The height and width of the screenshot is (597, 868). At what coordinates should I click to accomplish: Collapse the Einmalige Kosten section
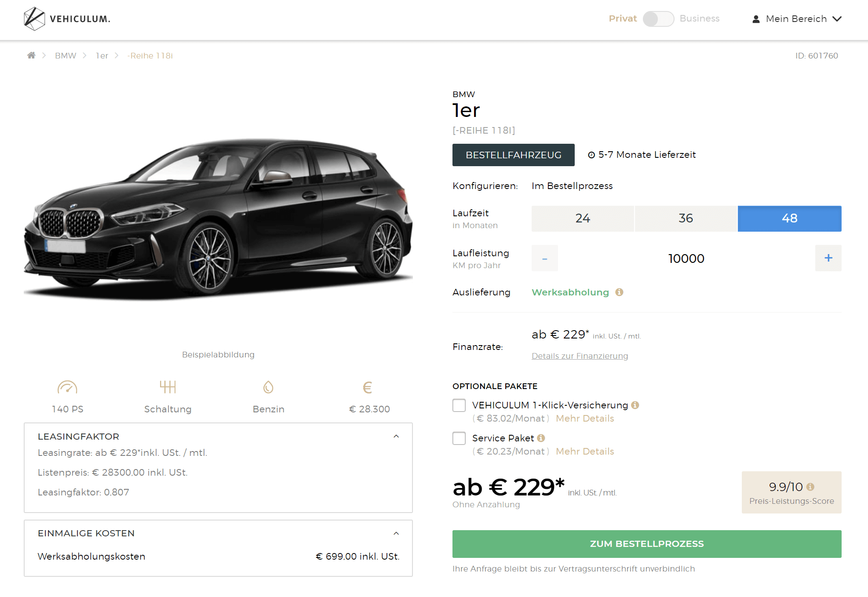click(396, 533)
